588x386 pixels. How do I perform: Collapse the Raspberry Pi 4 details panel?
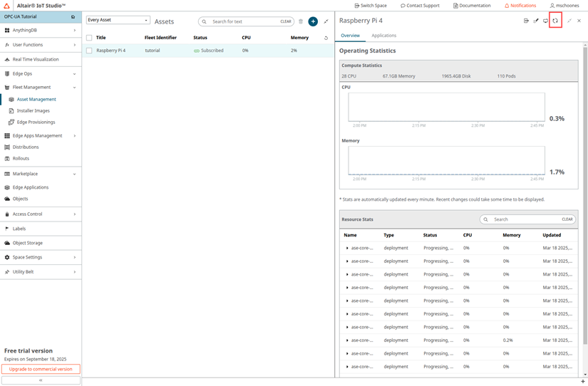coord(569,21)
